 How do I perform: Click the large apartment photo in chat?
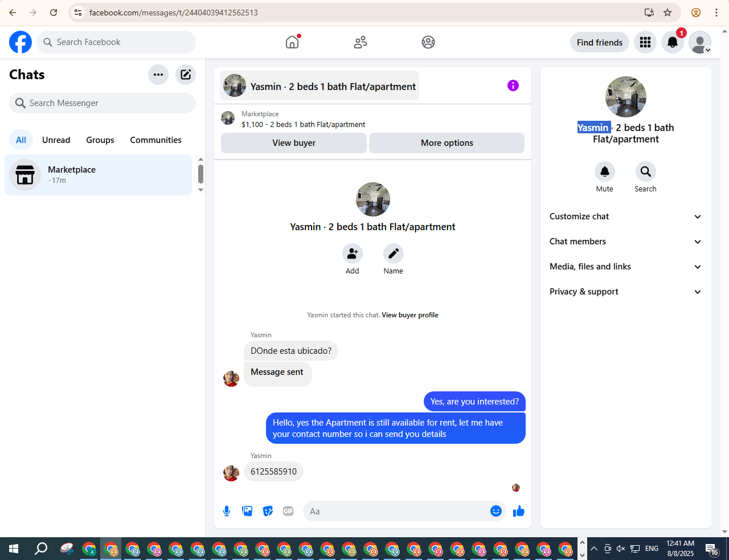pyautogui.click(x=373, y=199)
